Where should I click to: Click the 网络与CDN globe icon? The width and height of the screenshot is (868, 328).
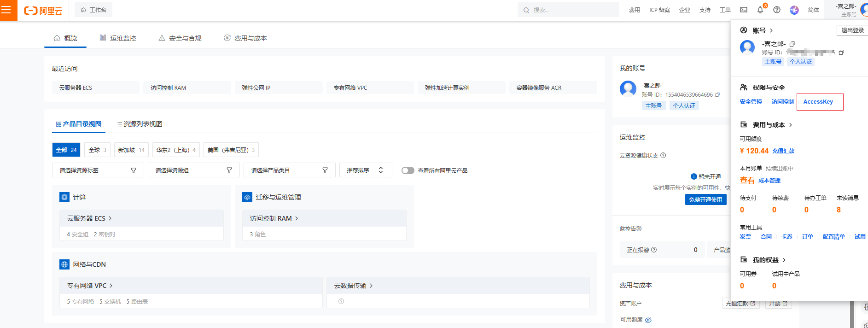[x=64, y=264]
